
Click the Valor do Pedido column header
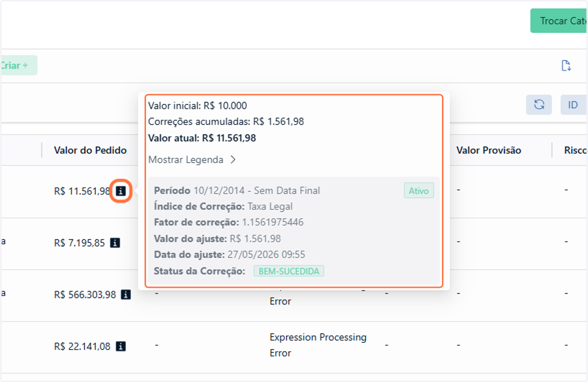pos(90,150)
